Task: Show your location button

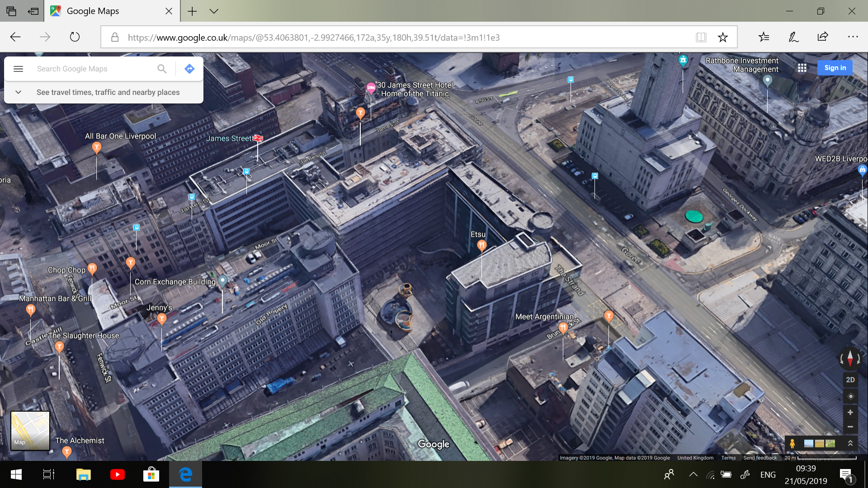Action: [x=850, y=396]
